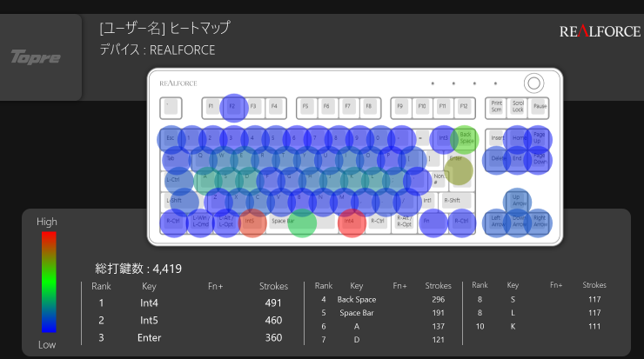This screenshot has width=644, height=359.
Task: Select the F12 key on the keyboard
Action: pyautogui.click(x=464, y=108)
